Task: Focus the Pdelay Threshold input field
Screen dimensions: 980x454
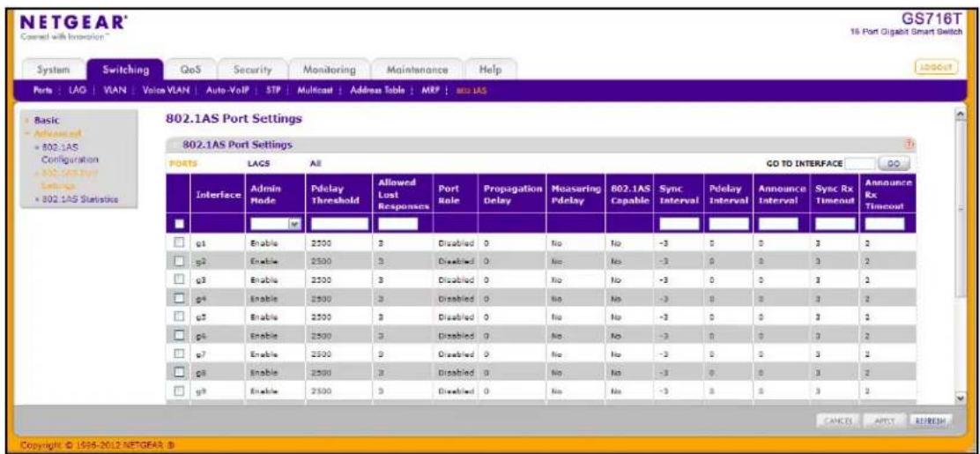Action: [338, 223]
